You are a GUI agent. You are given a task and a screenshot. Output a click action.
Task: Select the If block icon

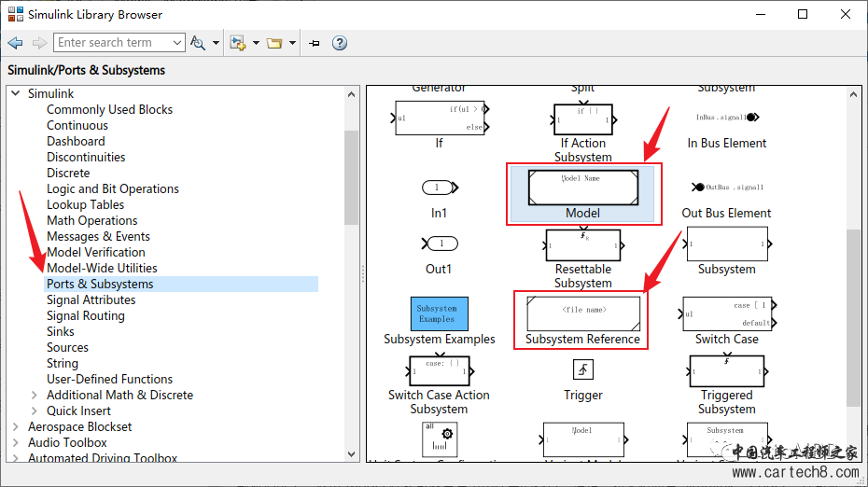click(440, 118)
